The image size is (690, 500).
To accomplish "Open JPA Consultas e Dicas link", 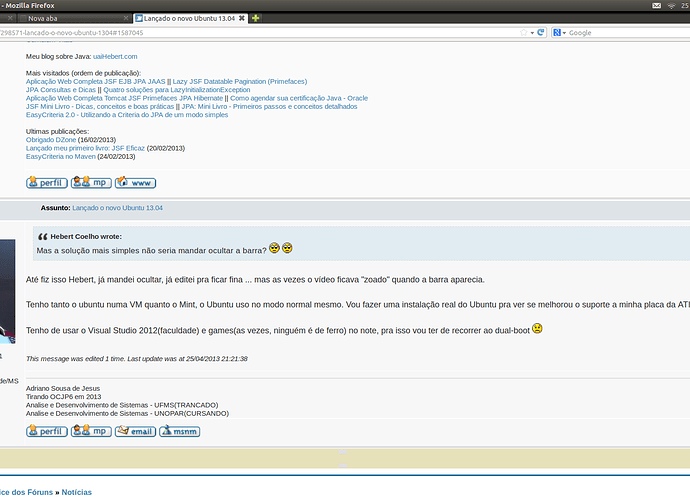I will click(61, 90).
